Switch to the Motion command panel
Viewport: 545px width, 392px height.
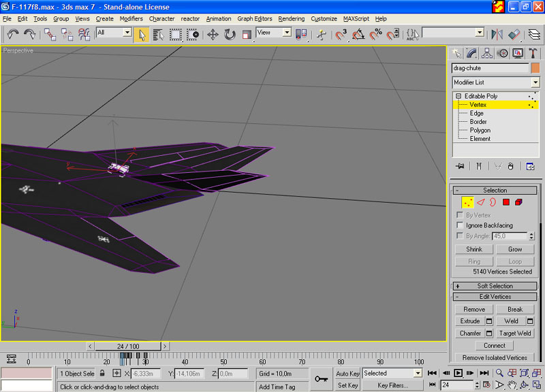[502, 54]
